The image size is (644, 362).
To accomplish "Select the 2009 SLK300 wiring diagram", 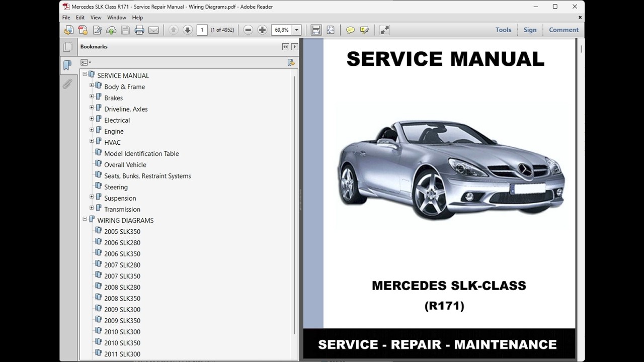I will (x=122, y=309).
